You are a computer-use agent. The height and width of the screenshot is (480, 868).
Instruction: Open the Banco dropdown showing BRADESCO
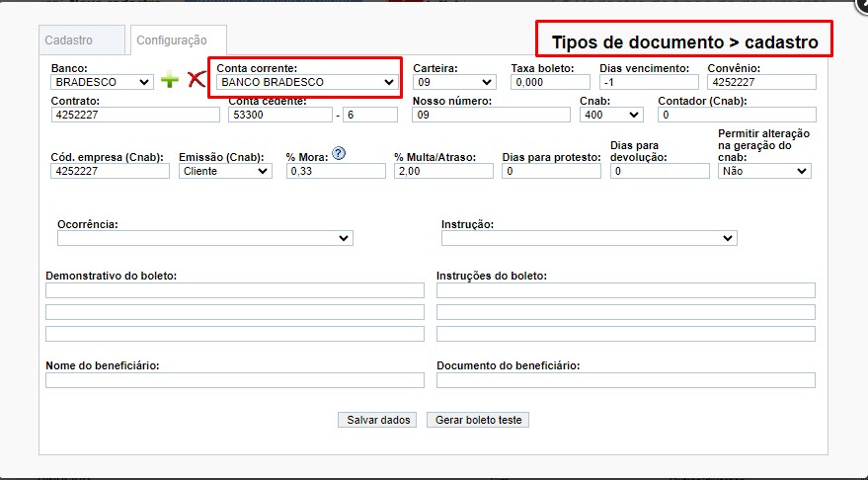(103, 82)
